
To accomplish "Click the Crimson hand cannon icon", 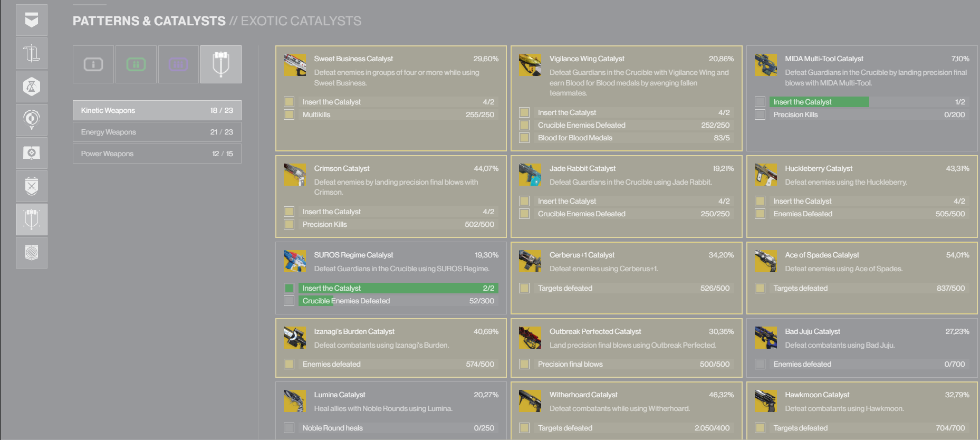I will (x=295, y=175).
